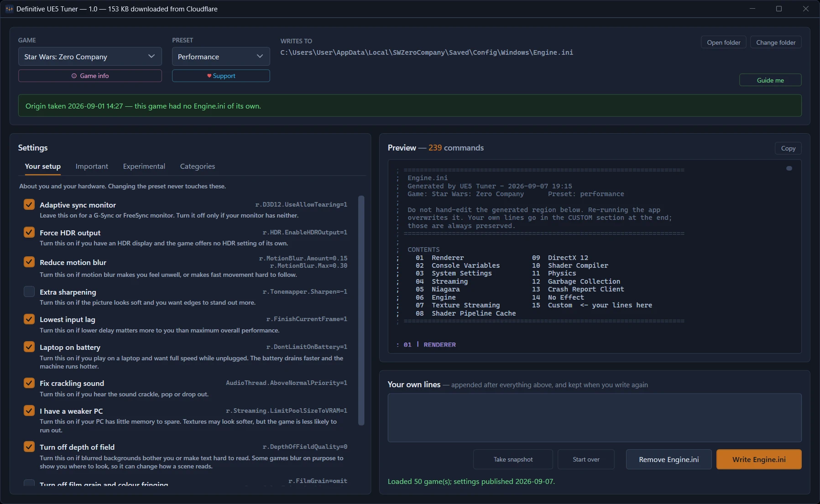Uncheck Reduce motion blur
Image resolution: width=820 pixels, height=504 pixels.
coord(29,262)
